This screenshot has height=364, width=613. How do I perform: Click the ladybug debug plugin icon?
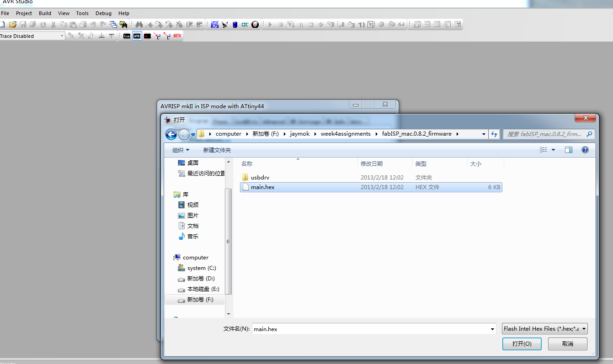click(x=255, y=24)
